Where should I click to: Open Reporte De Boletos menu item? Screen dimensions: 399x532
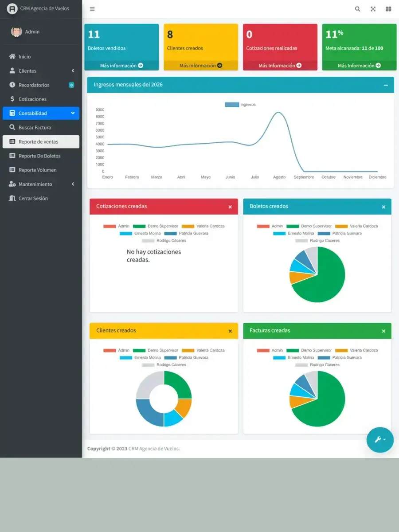pos(41,156)
